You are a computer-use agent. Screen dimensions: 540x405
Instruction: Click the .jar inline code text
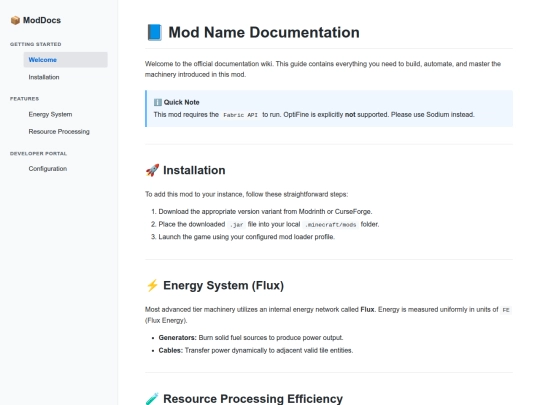236,225
